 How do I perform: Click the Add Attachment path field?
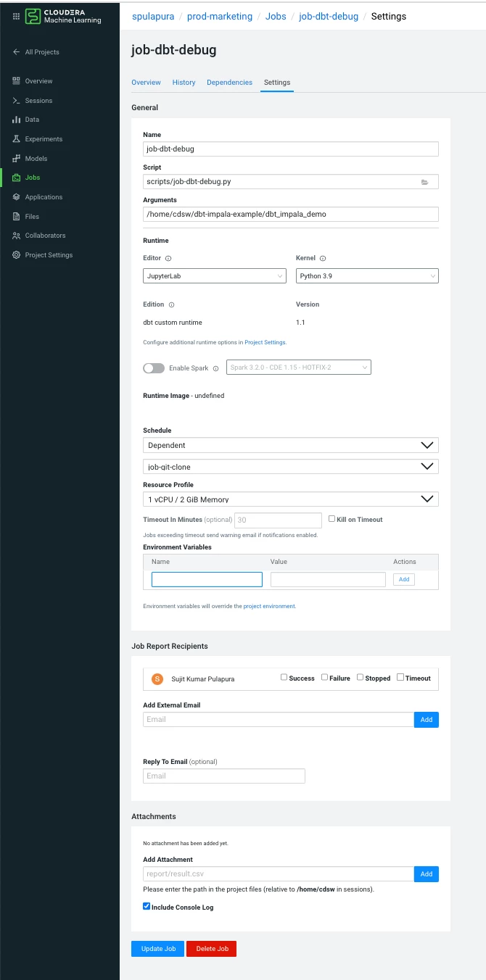coord(279,873)
